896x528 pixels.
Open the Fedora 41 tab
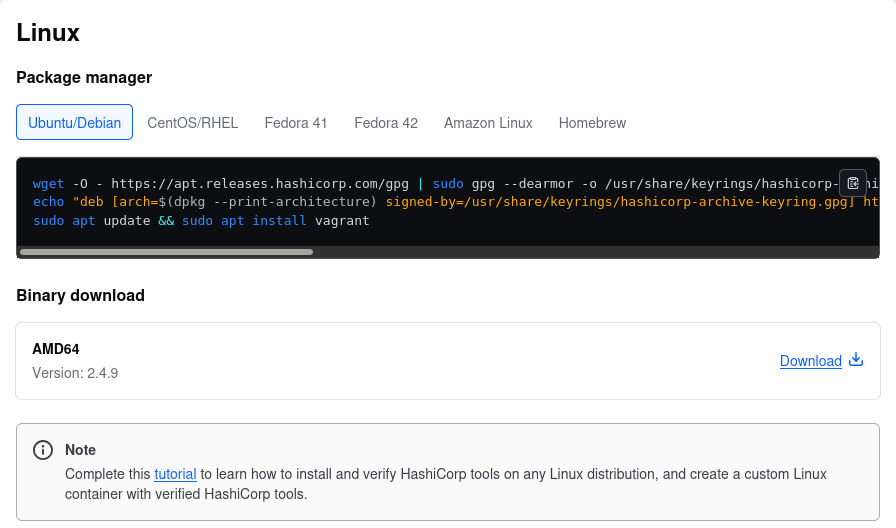point(296,123)
